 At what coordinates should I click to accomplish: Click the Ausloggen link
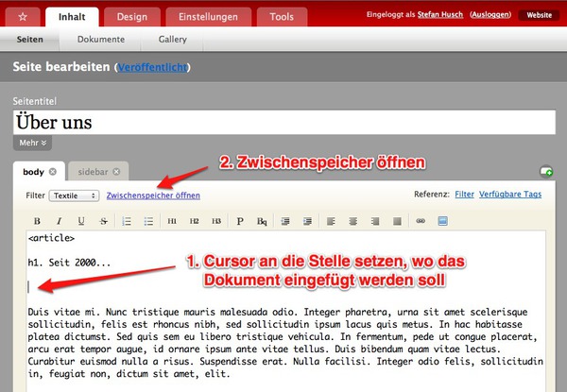[x=490, y=15]
